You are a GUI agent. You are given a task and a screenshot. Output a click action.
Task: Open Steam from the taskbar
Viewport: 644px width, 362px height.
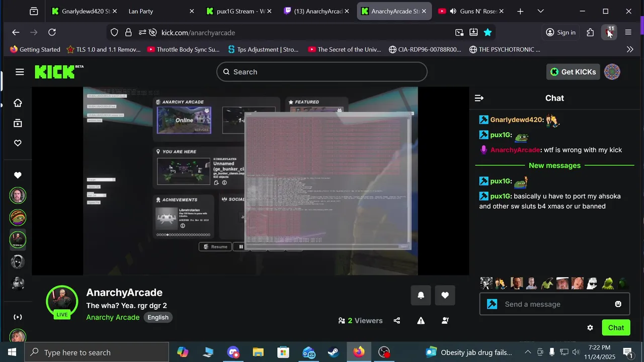pos(334,352)
